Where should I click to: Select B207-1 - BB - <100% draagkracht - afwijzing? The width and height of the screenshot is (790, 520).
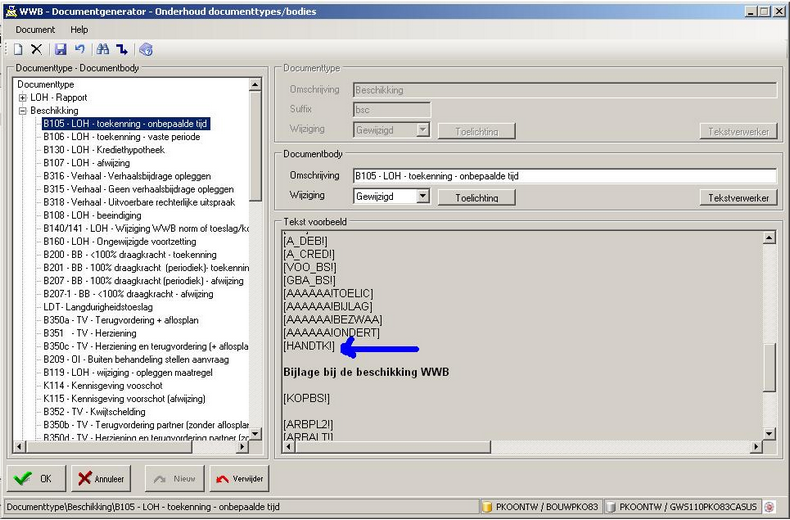[x=128, y=294]
